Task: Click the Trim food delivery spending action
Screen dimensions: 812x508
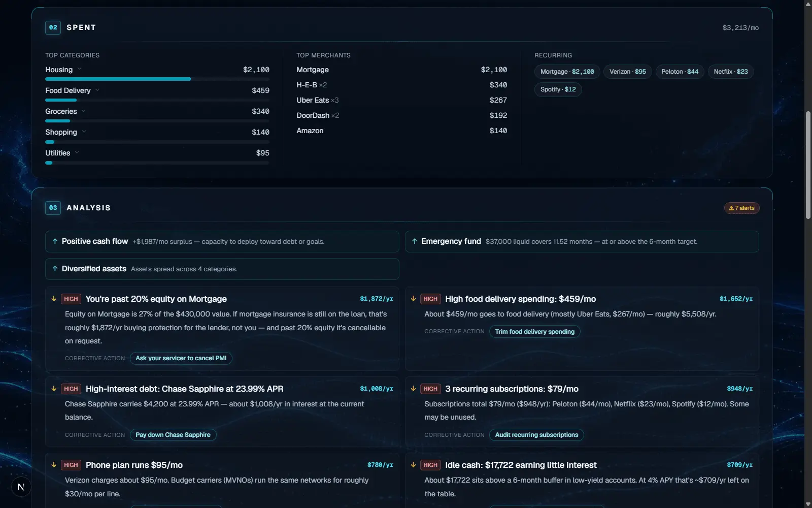Action: 535,332
